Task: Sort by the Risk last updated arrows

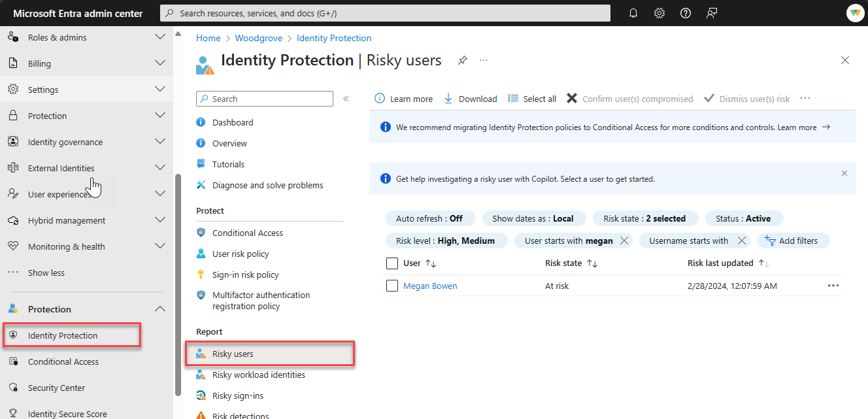Action: [x=764, y=263]
